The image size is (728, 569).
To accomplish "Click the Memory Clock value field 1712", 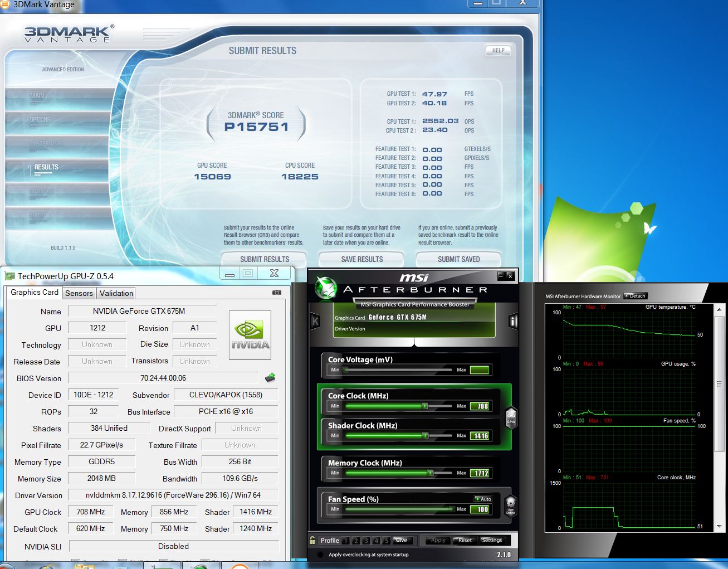I will click(480, 473).
